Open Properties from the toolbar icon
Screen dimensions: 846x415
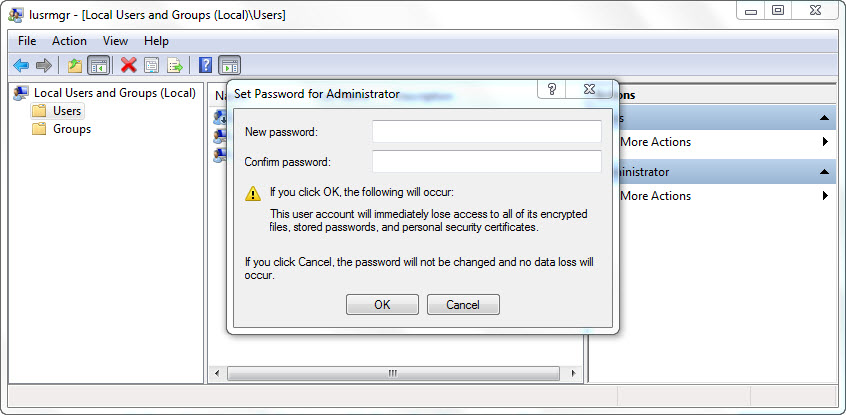(x=151, y=65)
